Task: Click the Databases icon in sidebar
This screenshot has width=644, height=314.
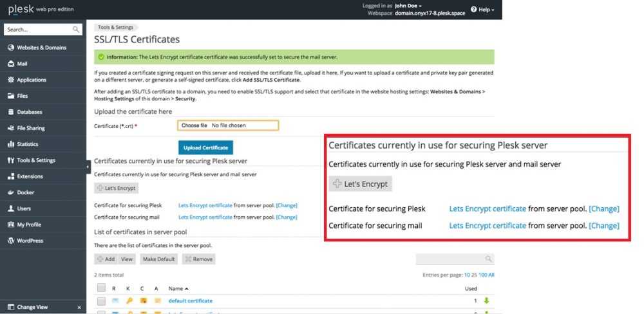Action: (x=11, y=112)
